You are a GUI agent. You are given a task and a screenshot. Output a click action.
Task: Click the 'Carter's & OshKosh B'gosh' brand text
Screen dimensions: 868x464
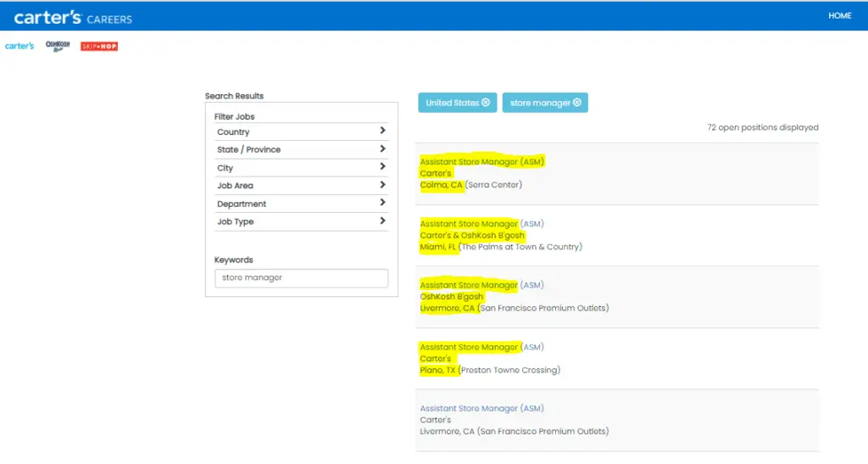point(471,235)
